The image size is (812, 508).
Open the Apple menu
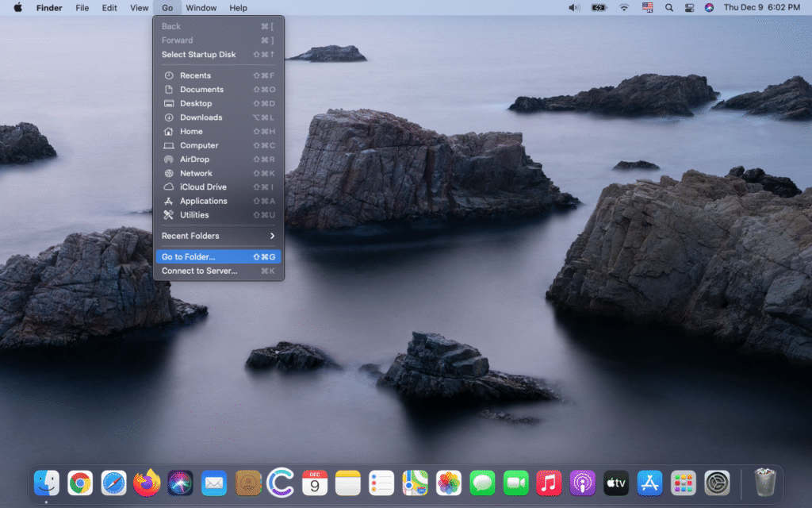coord(17,8)
